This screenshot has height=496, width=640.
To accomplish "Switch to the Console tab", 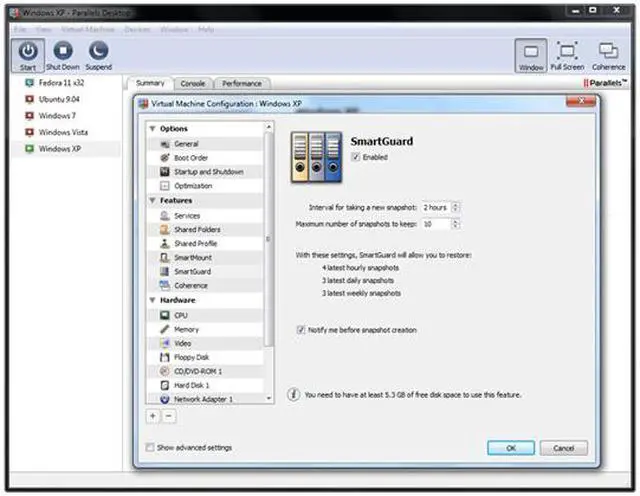I will point(193,84).
